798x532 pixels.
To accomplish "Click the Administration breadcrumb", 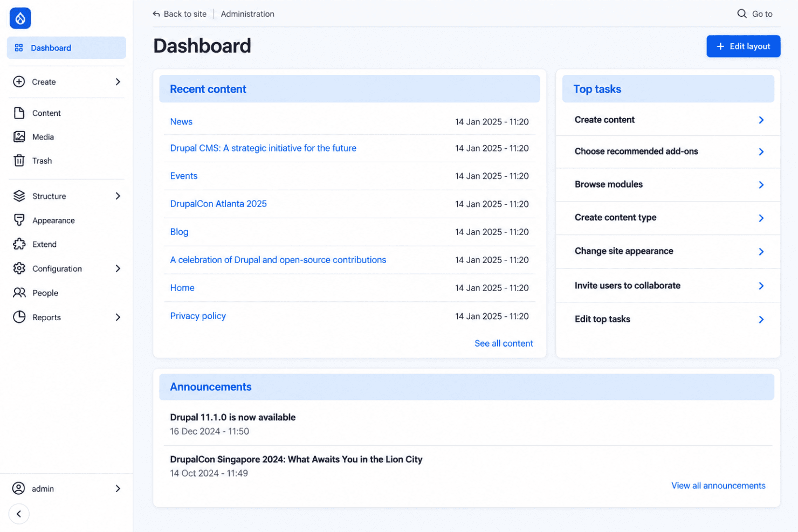I will click(247, 14).
